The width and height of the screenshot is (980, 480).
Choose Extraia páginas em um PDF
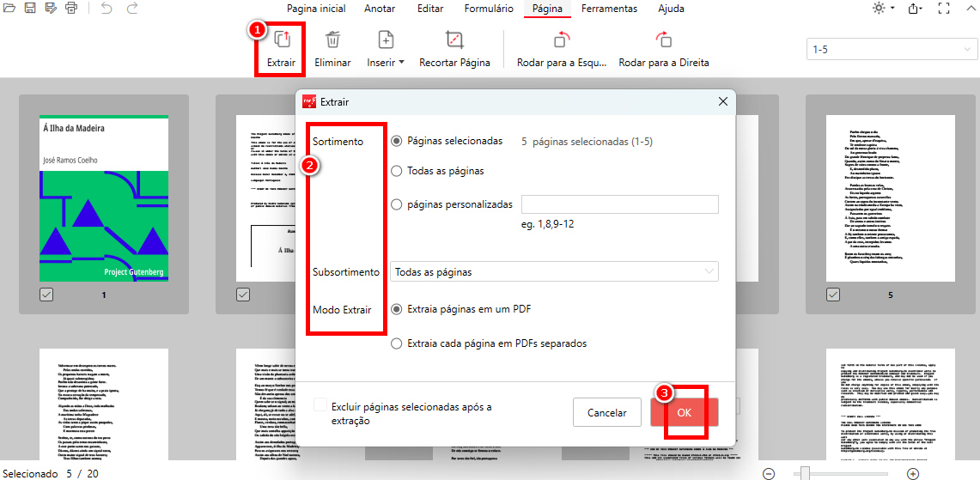tap(396, 309)
